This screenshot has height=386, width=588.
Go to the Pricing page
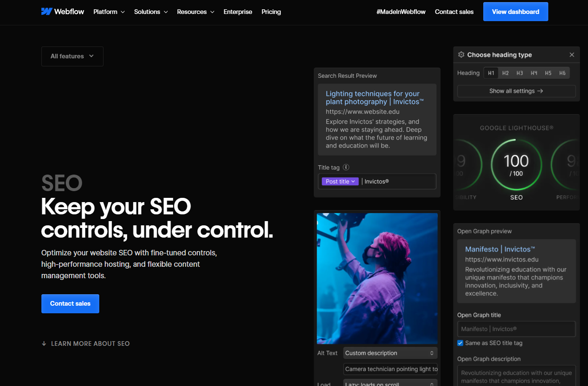(x=271, y=12)
